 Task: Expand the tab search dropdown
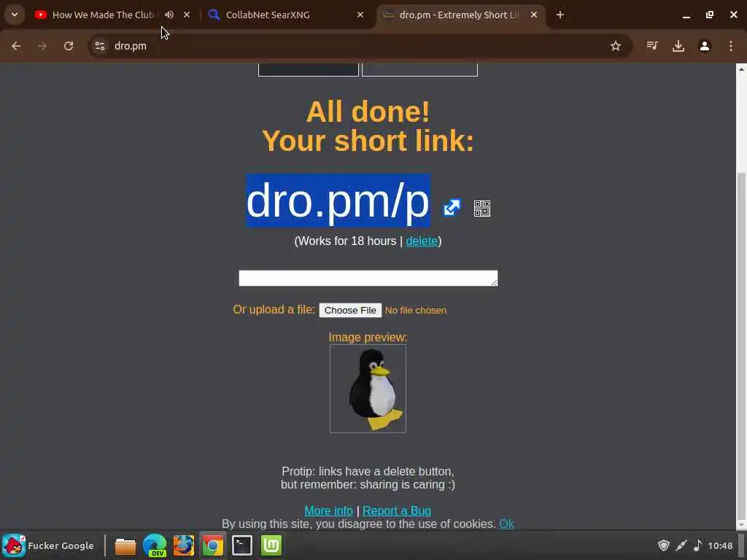click(x=15, y=15)
